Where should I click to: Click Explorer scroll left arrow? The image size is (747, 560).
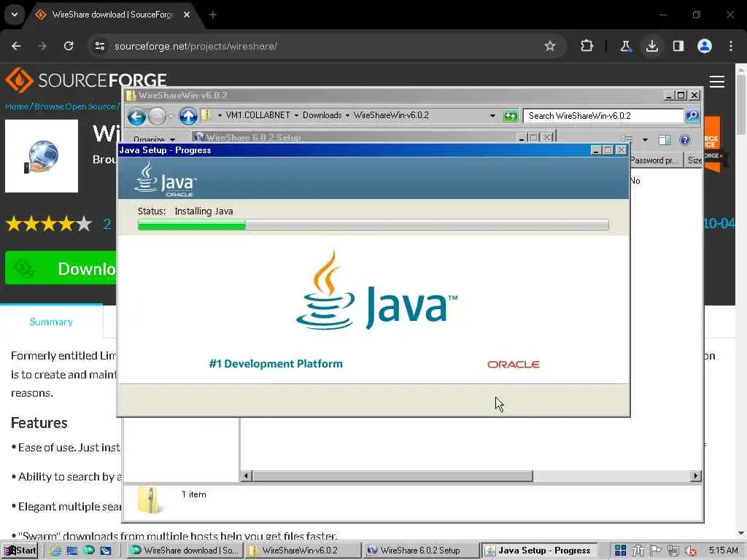(247, 475)
